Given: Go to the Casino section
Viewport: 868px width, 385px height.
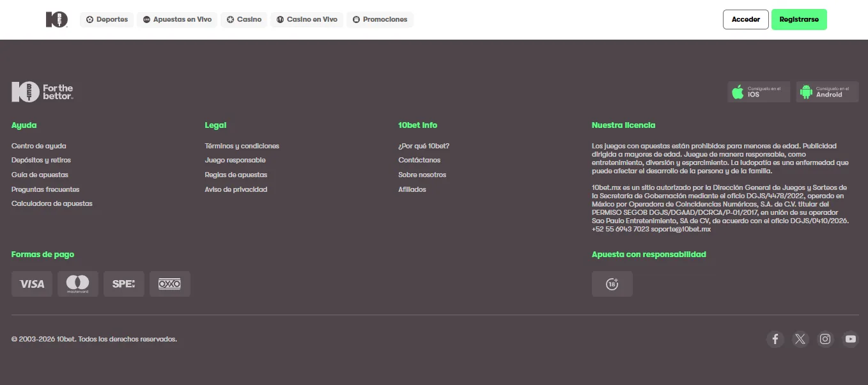Looking at the screenshot, I should tap(244, 20).
